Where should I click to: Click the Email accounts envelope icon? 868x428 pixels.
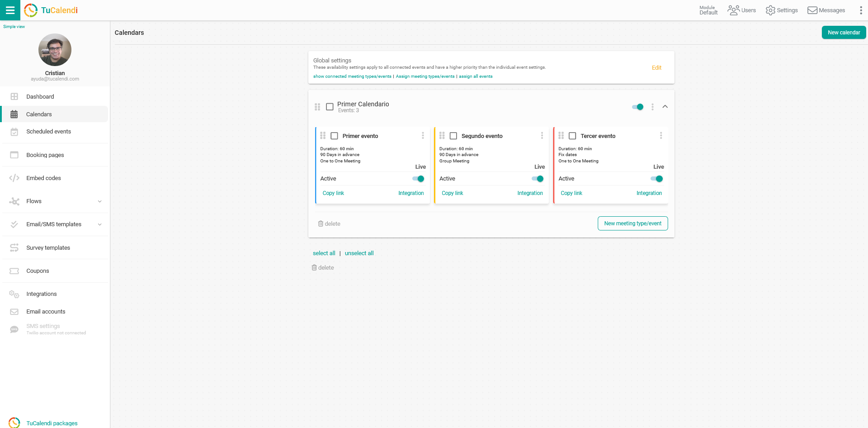(x=14, y=312)
